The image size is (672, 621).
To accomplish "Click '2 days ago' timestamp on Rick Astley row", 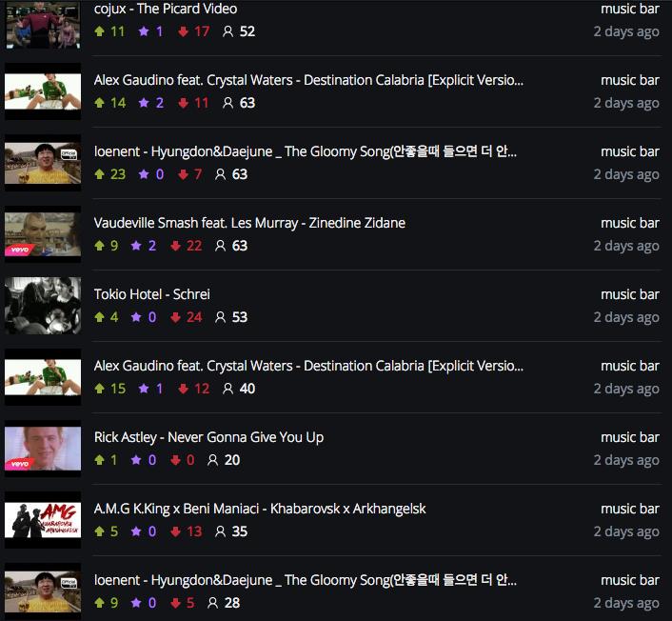I will 625,460.
